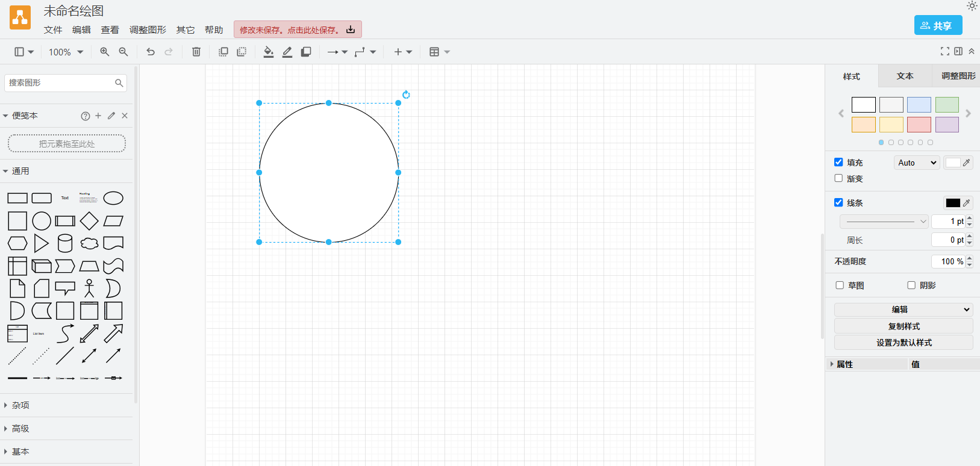Click the 复制样式 button

[x=904, y=326]
